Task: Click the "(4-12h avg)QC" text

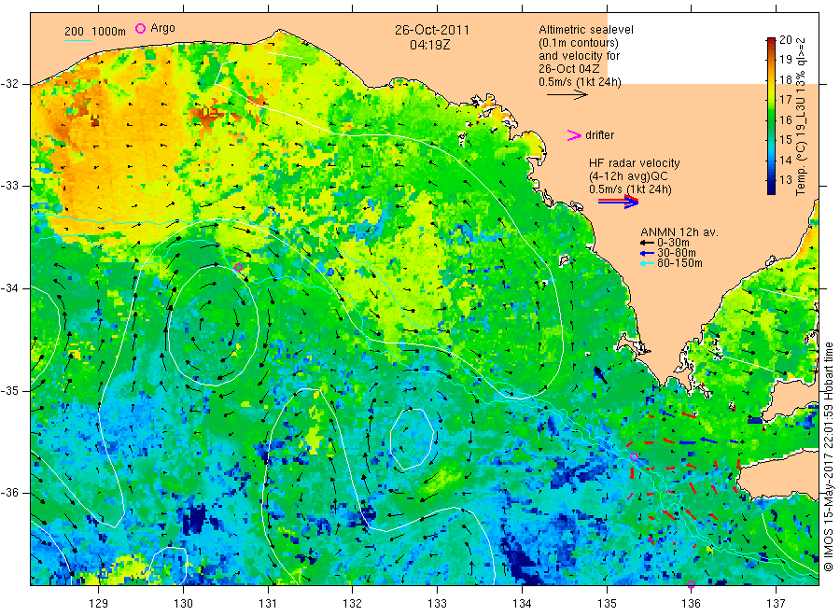Action: pos(628,176)
